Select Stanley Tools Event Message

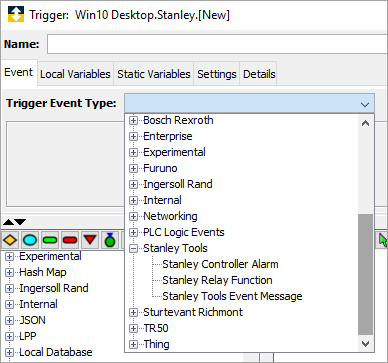(x=232, y=296)
